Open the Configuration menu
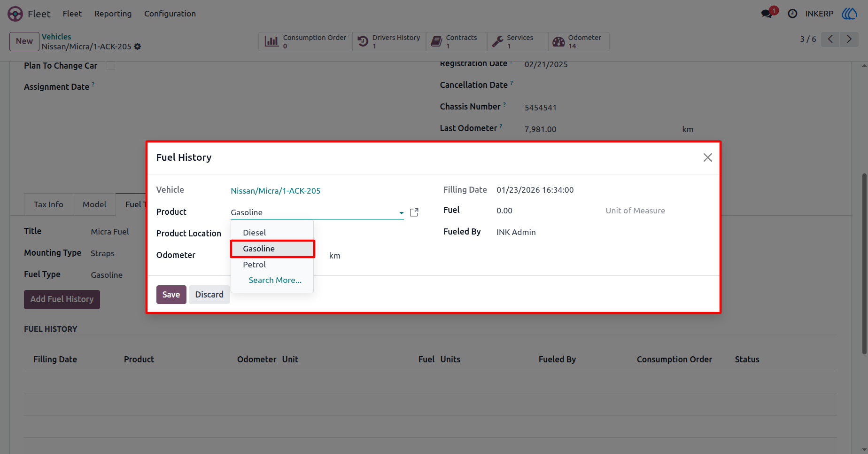868x454 pixels. point(170,14)
